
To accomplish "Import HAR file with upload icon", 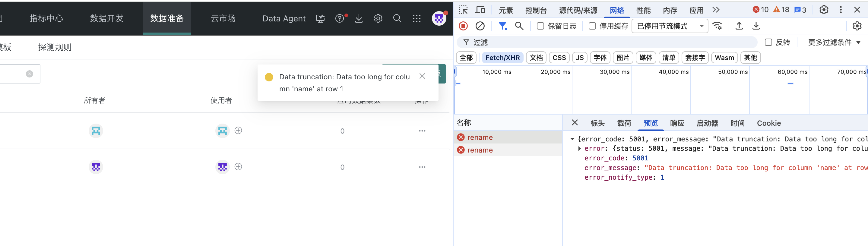I will click(739, 26).
